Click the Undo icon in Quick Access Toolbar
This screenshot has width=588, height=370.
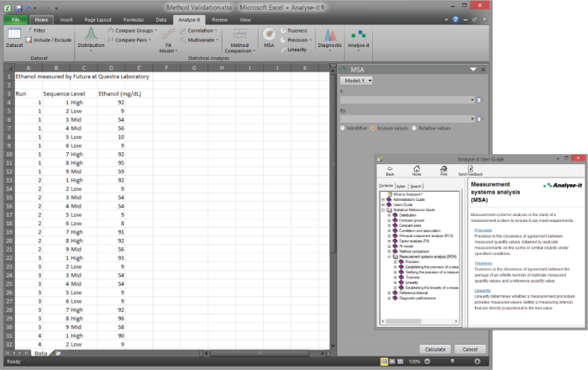pos(28,8)
